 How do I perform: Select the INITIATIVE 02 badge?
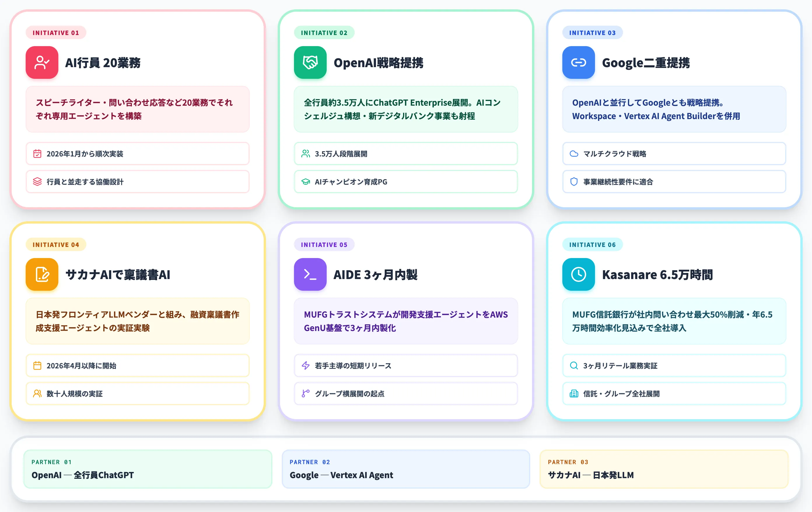click(x=324, y=33)
